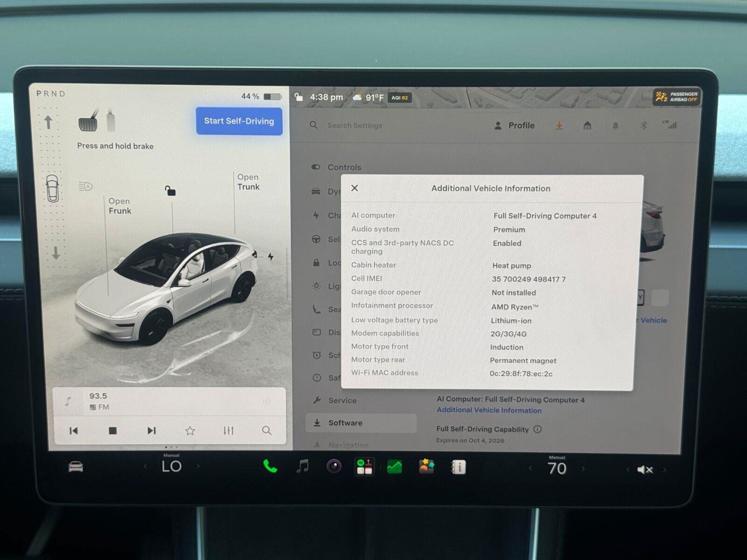The width and height of the screenshot is (747, 560).
Task: Skip to the previous radio station
Action: [x=74, y=431]
